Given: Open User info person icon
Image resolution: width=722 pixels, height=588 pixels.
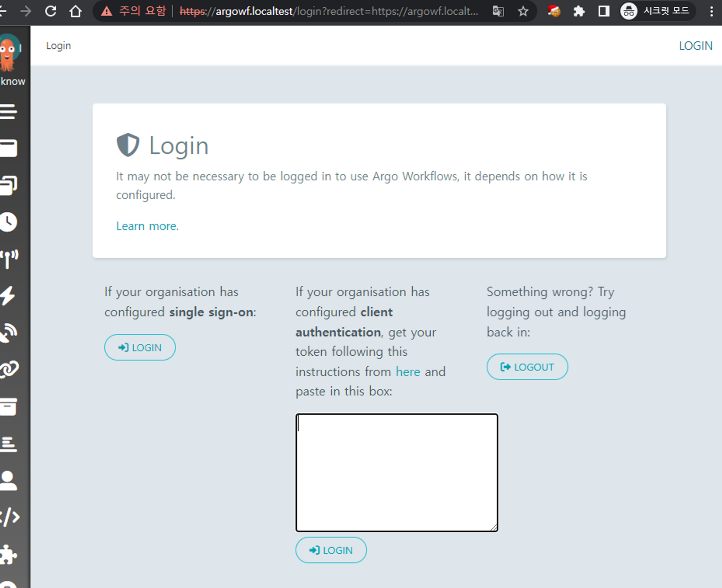Looking at the screenshot, I should pos(9,481).
